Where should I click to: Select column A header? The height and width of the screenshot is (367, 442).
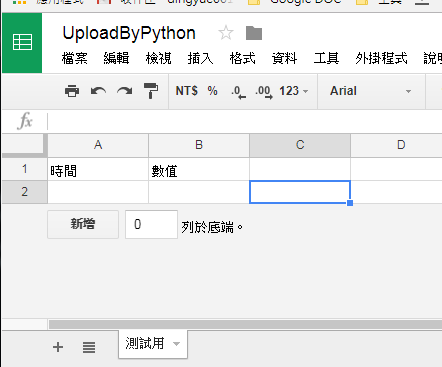[x=98, y=145]
